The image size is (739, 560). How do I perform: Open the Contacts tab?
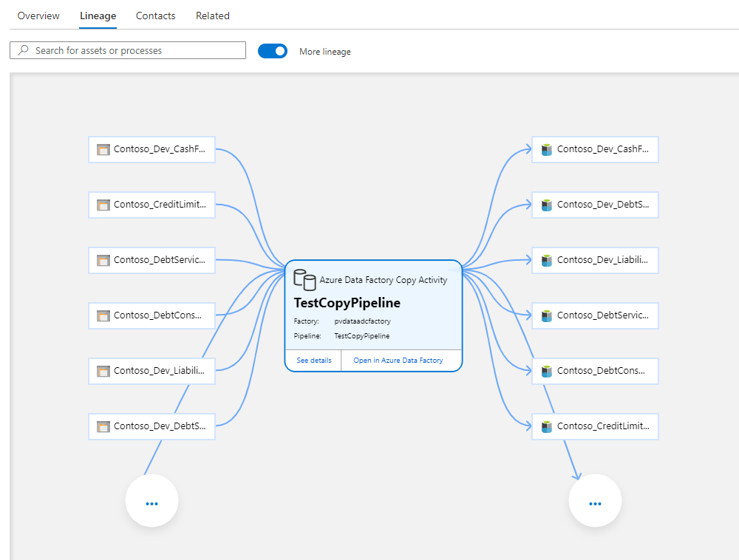click(x=155, y=16)
